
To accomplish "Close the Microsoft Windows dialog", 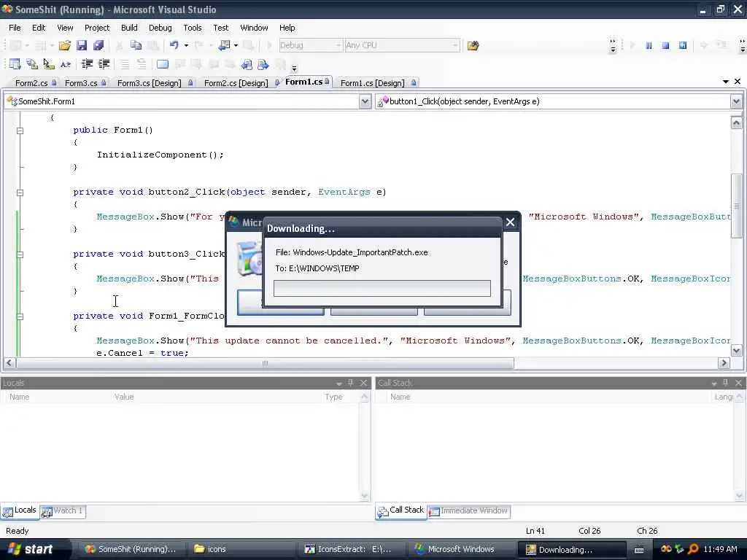I will (x=510, y=222).
